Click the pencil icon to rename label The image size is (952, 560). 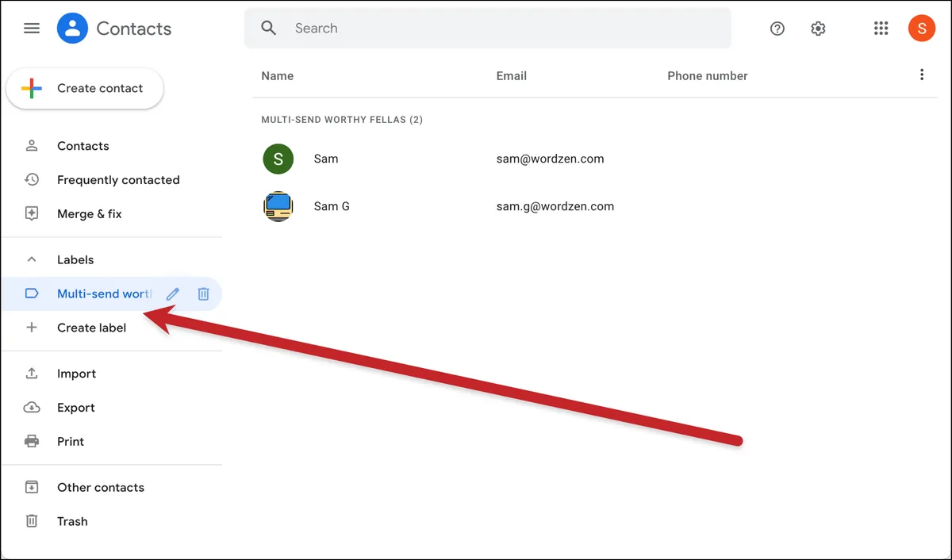coord(173,294)
